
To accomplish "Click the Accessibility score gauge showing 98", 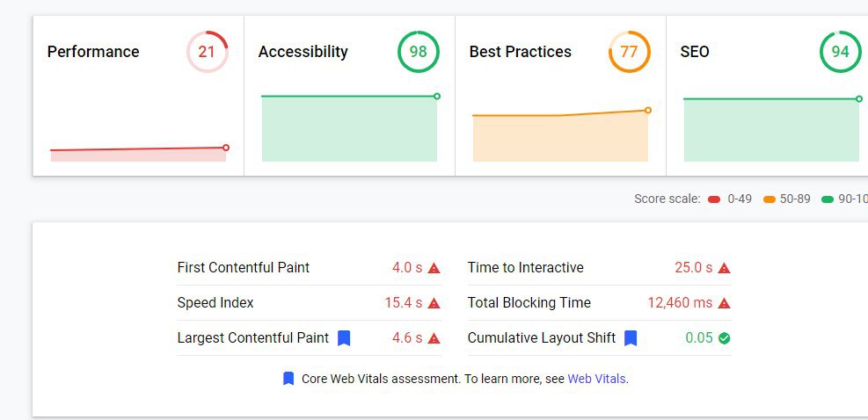I will click(x=418, y=52).
